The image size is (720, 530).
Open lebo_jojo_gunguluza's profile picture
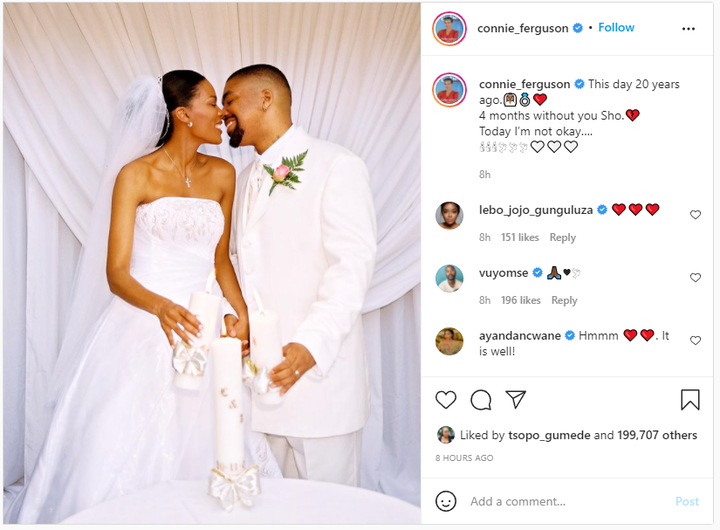(x=449, y=215)
